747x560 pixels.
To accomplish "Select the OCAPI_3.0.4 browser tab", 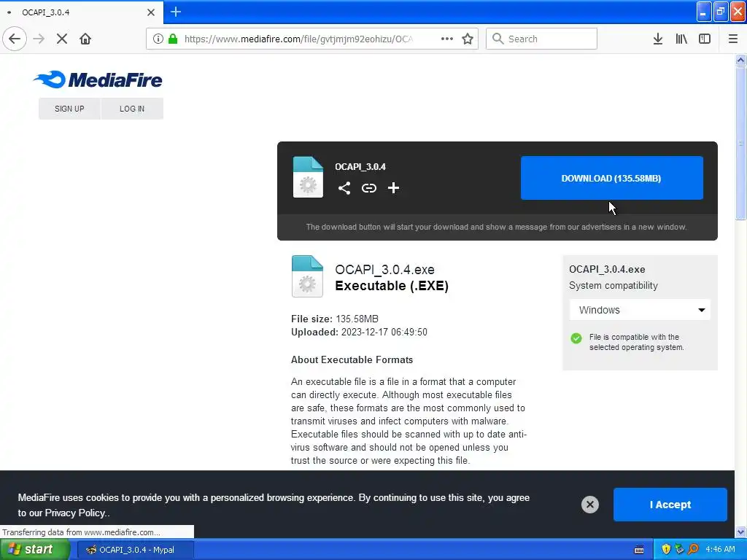I will [x=82, y=12].
